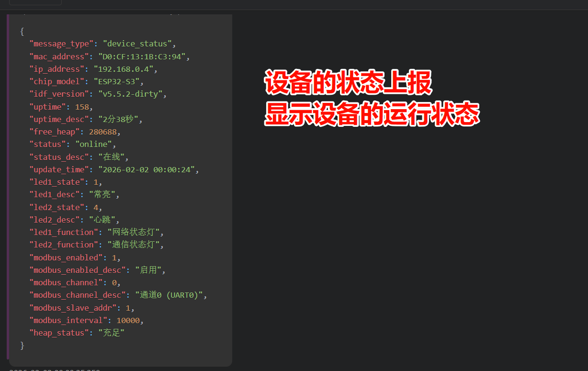Click the MAC address value D0:CF:13:1B:C3:94

tap(142, 56)
